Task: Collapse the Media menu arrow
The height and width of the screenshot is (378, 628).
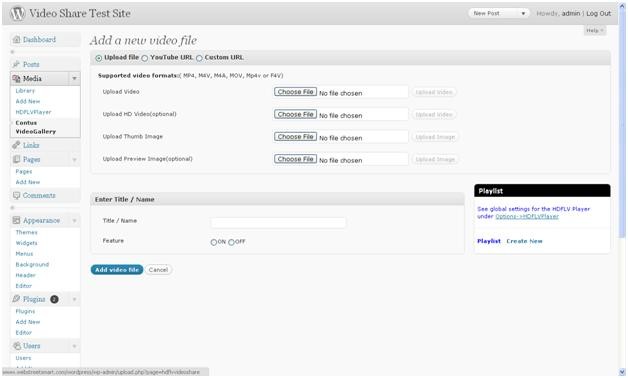Action: coord(74,78)
